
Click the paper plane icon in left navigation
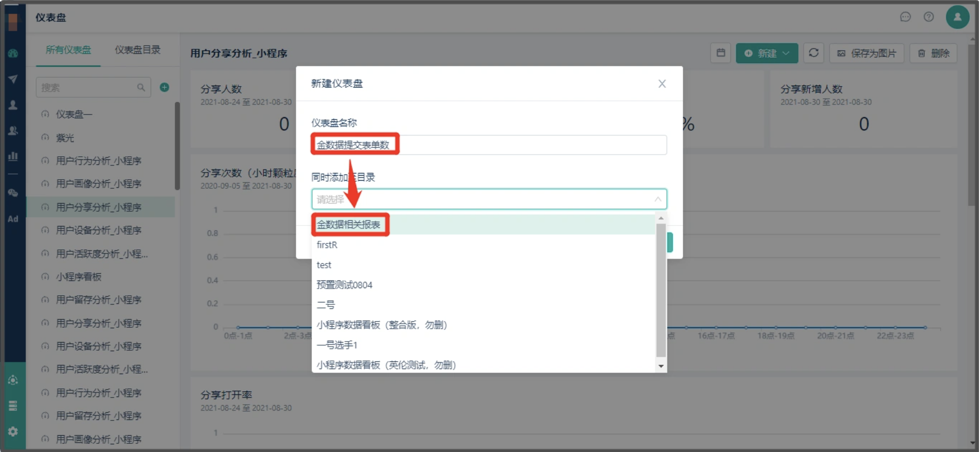pos(13,79)
